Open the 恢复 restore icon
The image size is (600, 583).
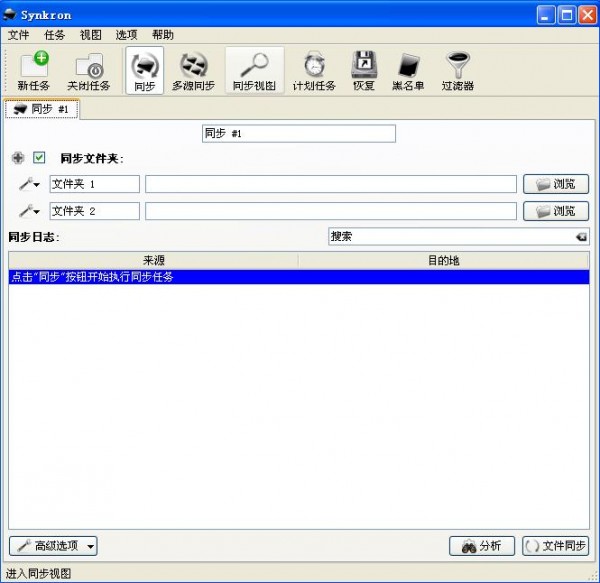pos(364,70)
